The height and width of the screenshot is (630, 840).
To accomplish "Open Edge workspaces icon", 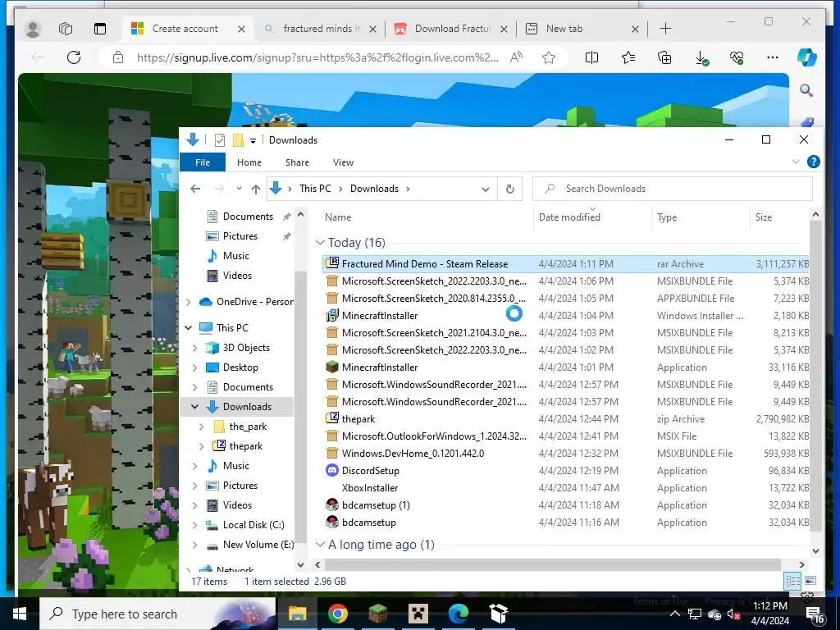I will click(x=66, y=29).
